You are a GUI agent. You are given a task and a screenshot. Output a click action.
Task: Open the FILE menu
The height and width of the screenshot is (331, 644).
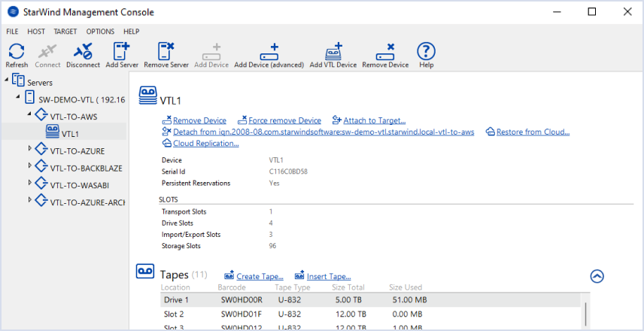click(12, 32)
